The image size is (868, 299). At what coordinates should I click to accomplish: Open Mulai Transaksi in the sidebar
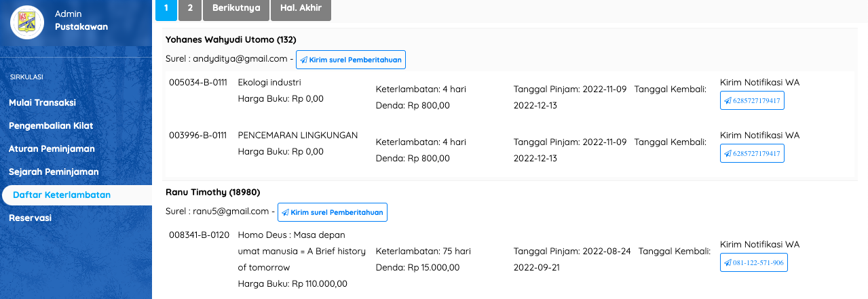tap(42, 102)
